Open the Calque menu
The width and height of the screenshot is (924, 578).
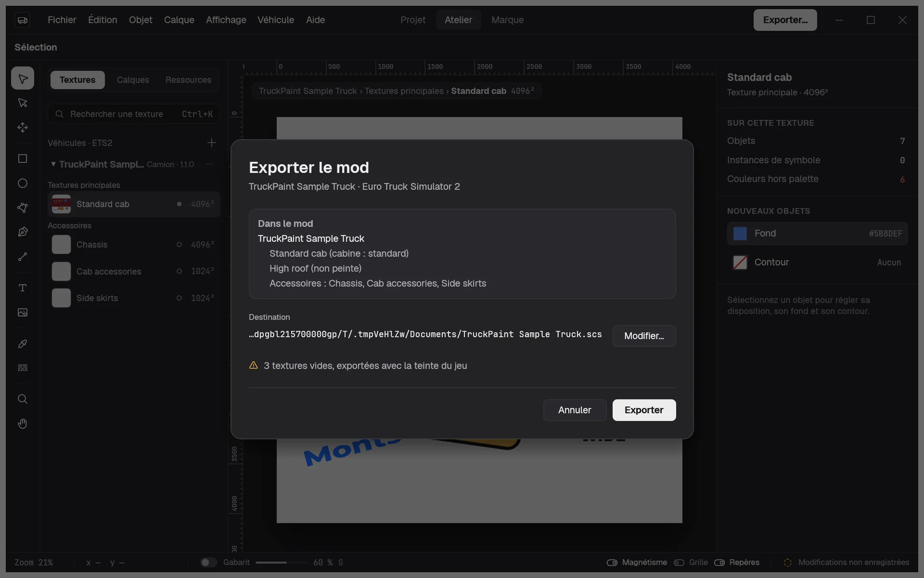click(x=179, y=20)
